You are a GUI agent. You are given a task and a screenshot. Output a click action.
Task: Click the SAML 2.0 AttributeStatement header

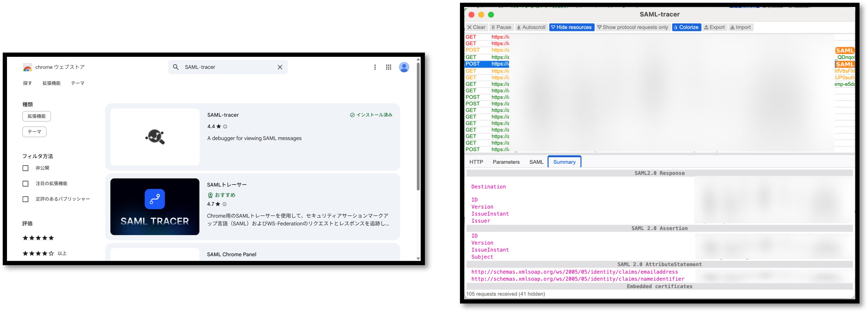(x=659, y=265)
